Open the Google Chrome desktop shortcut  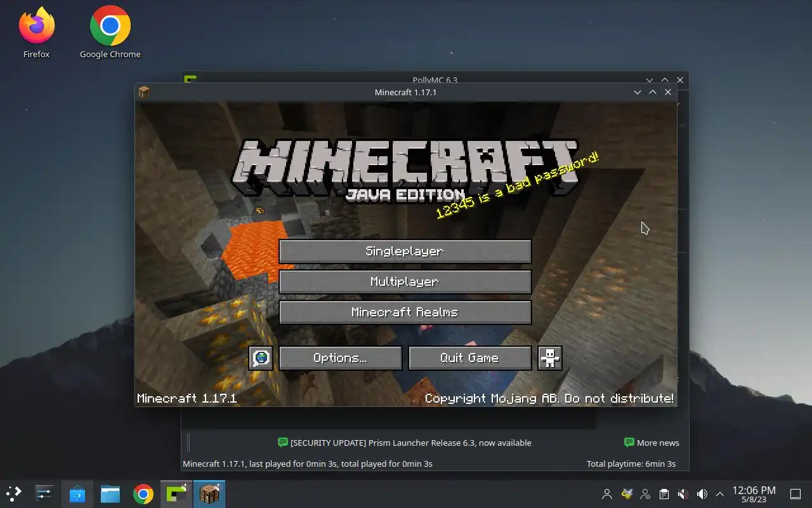(x=110, y=33)
